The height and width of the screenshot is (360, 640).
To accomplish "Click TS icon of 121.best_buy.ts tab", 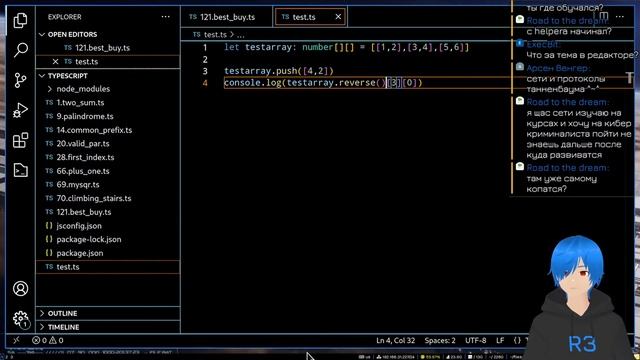I will (x=193, y=17).
